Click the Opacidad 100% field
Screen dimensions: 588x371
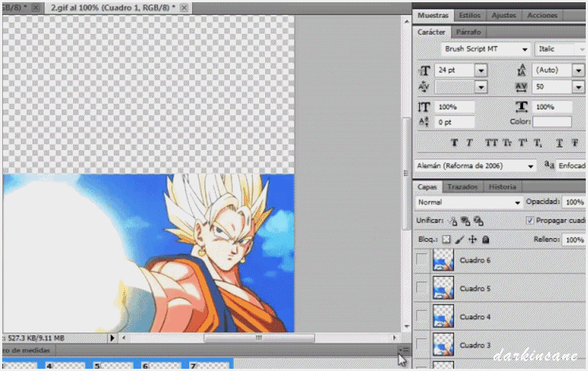(574, 202)
